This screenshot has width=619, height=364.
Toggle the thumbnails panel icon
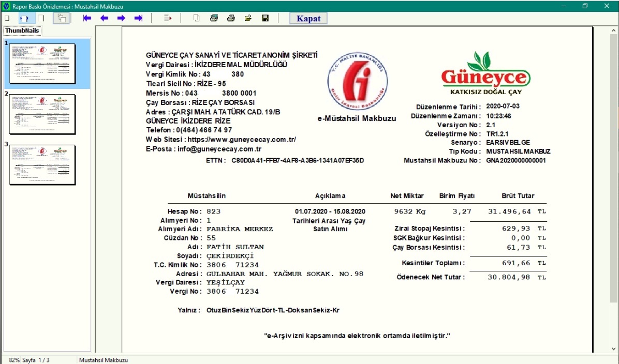coord(62,18)
